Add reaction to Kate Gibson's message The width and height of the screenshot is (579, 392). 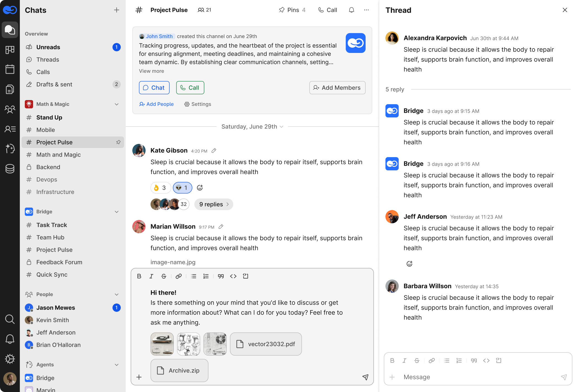[x=200, y=188]
